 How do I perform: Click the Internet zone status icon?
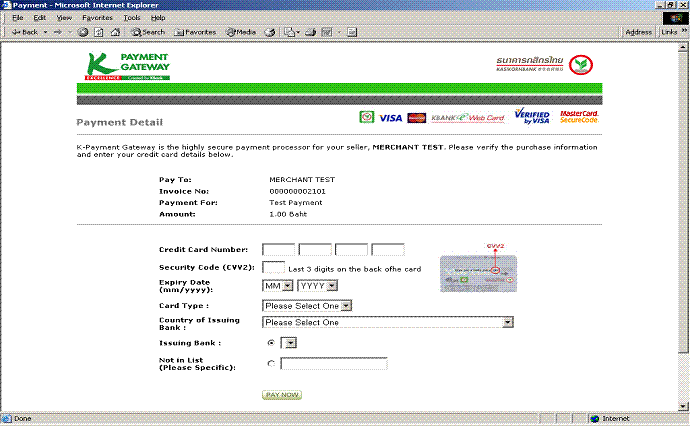click(x=595, y=419)
